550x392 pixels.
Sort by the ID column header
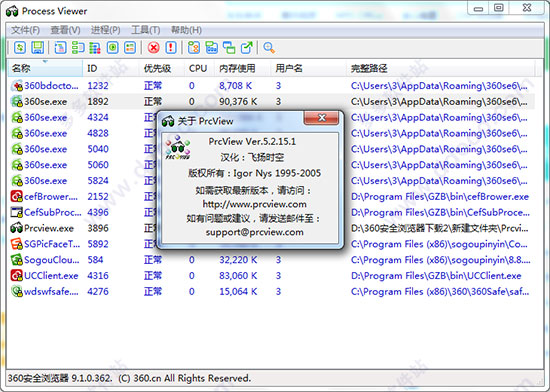tap(112, 68)
